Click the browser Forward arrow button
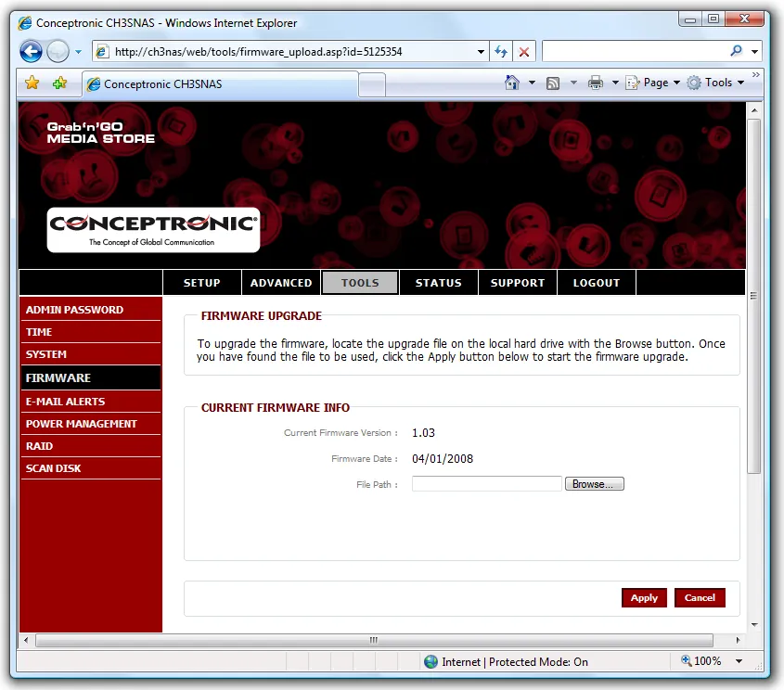 pos(58,51)
